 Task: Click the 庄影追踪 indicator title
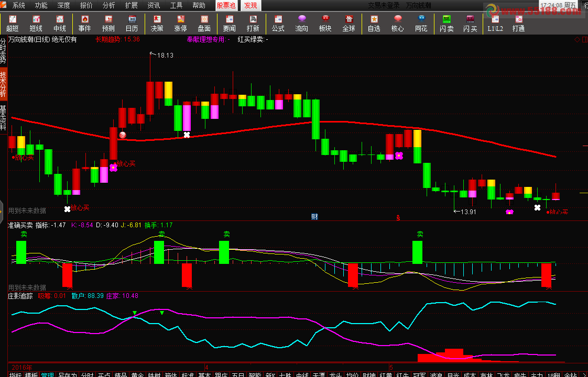(20, 296)
